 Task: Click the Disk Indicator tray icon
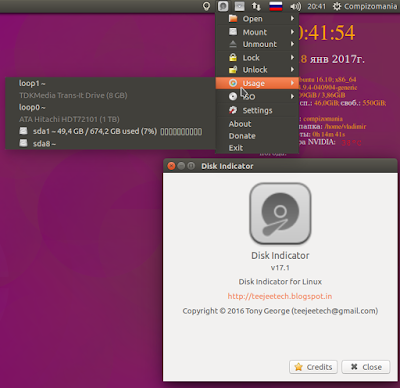coord(223,6)
